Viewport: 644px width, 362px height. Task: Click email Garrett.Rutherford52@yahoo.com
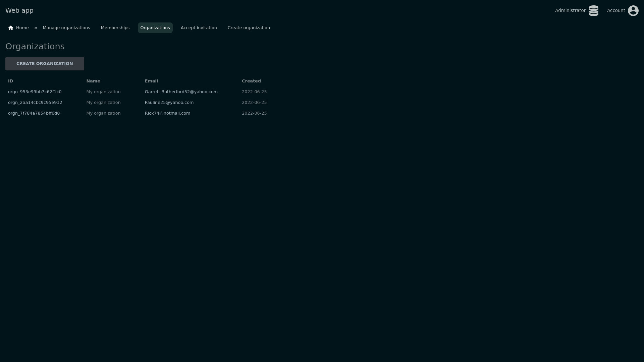pos(181,92)
